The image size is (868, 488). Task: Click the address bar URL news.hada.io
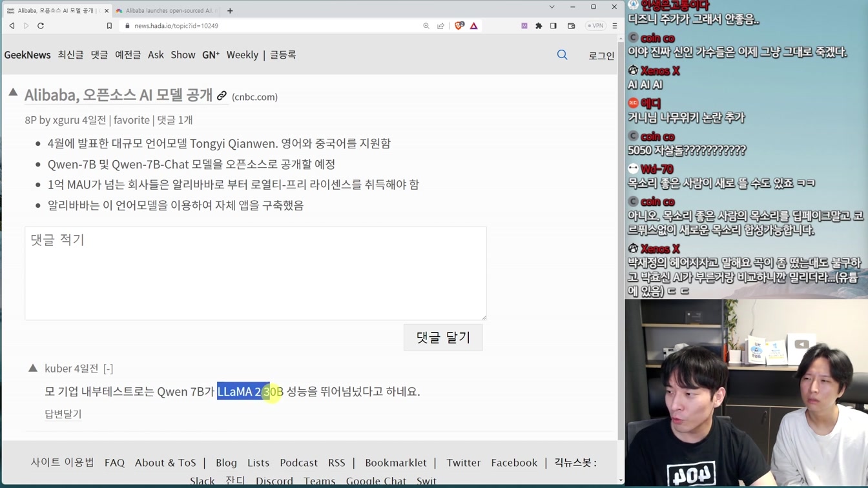point(176,26)
